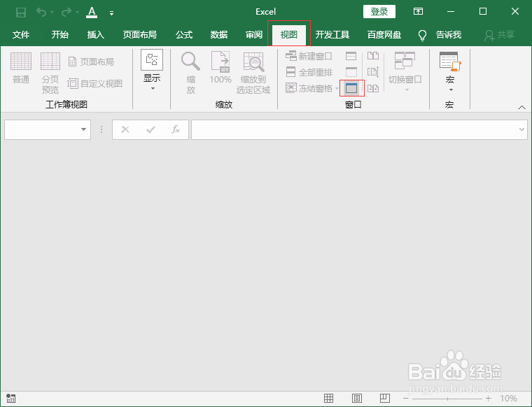Click the synchronous scrolling icon

(373, 72)
